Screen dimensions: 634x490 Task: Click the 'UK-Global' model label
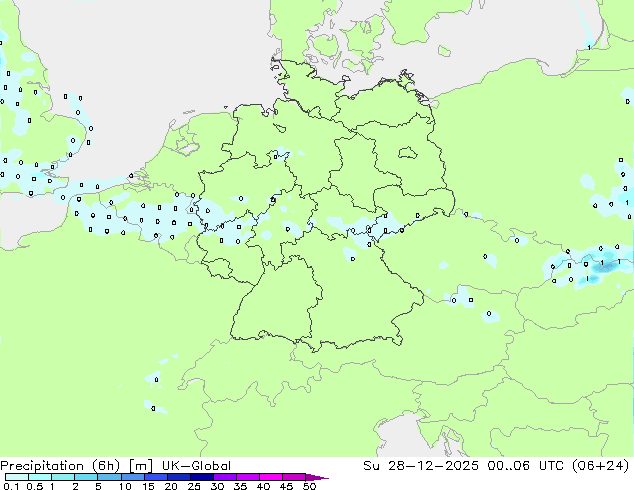pyautogui.click(x=196, y=466)
